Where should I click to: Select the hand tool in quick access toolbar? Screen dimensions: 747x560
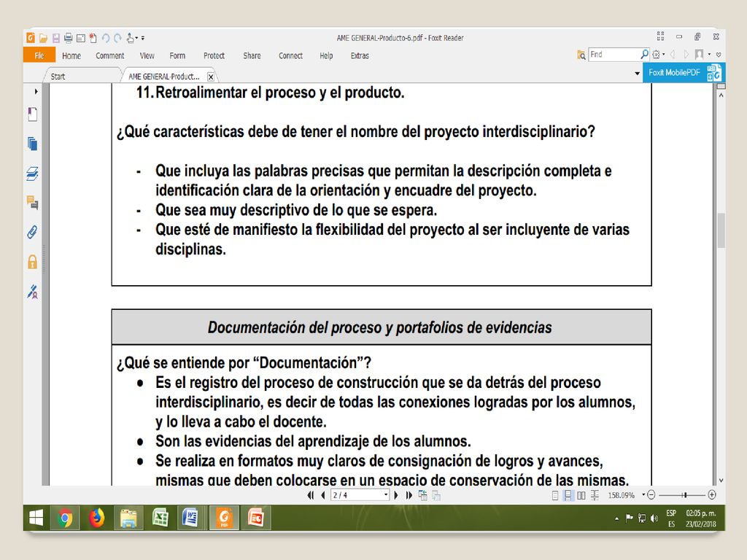click(131, 38)
